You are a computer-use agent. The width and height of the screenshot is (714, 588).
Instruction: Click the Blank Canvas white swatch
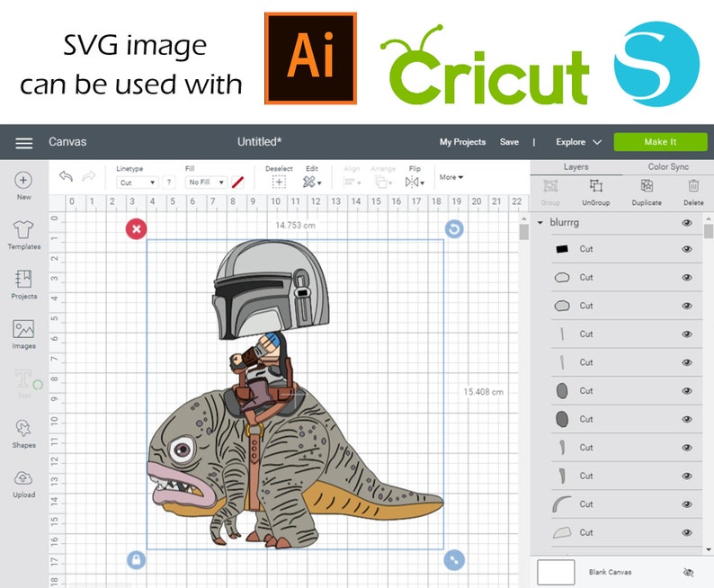pos(556,572)
